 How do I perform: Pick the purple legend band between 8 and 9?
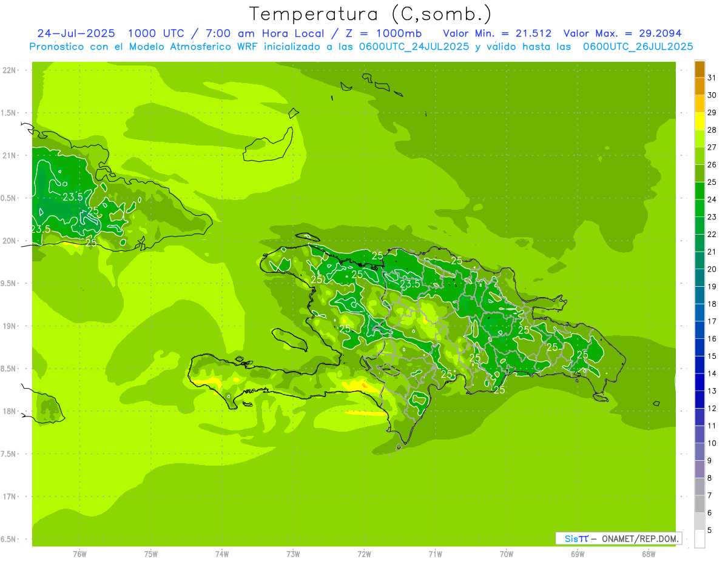tap(699, 469)
